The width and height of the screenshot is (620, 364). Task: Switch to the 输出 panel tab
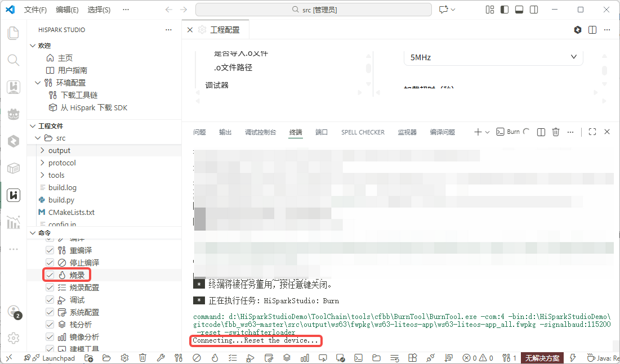click(x=225, y=132)
